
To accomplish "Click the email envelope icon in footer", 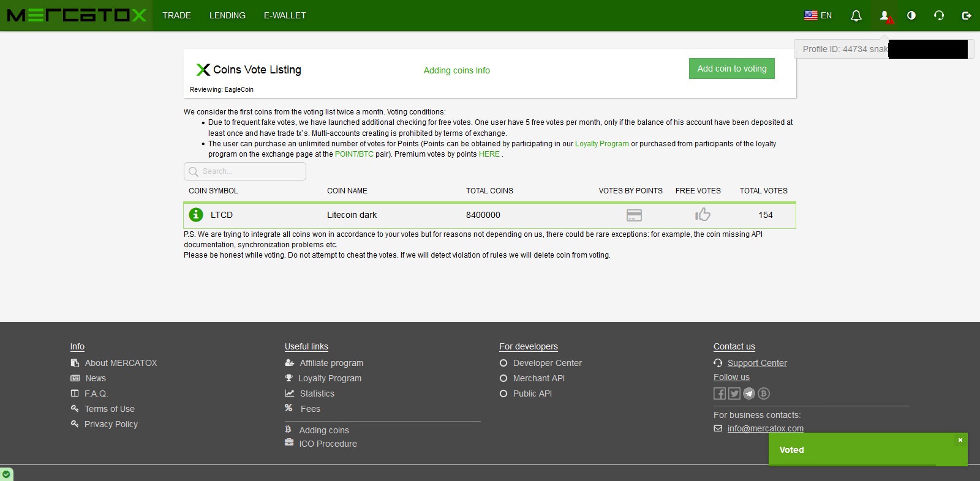I will coord(718,428).
